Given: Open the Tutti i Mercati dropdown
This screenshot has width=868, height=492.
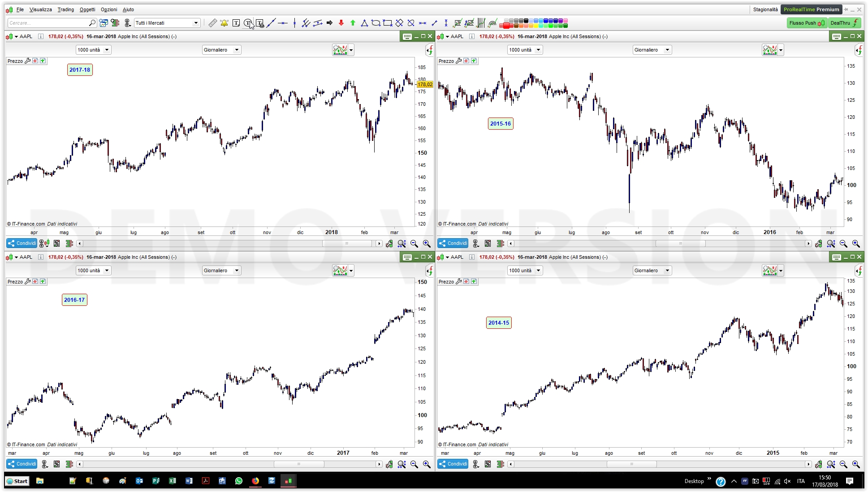Looking at the screenshot, I should [196, 23].
